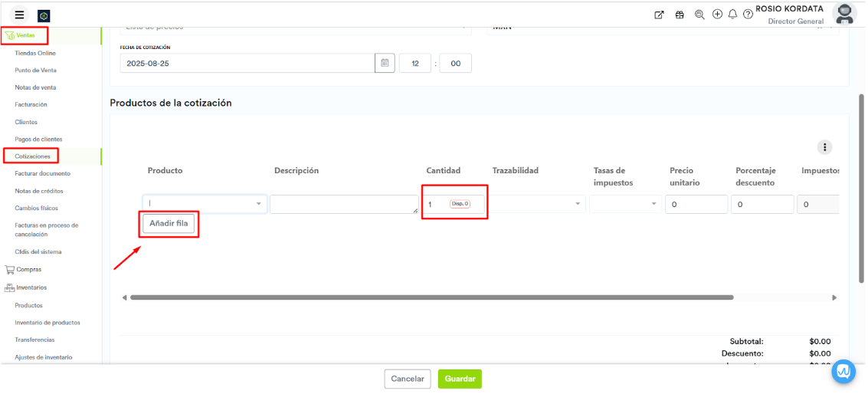The width and height of the screenshot is (868, 394).
Task: Expand the Trazabilidad dropdown
Action: coord(577,205)
